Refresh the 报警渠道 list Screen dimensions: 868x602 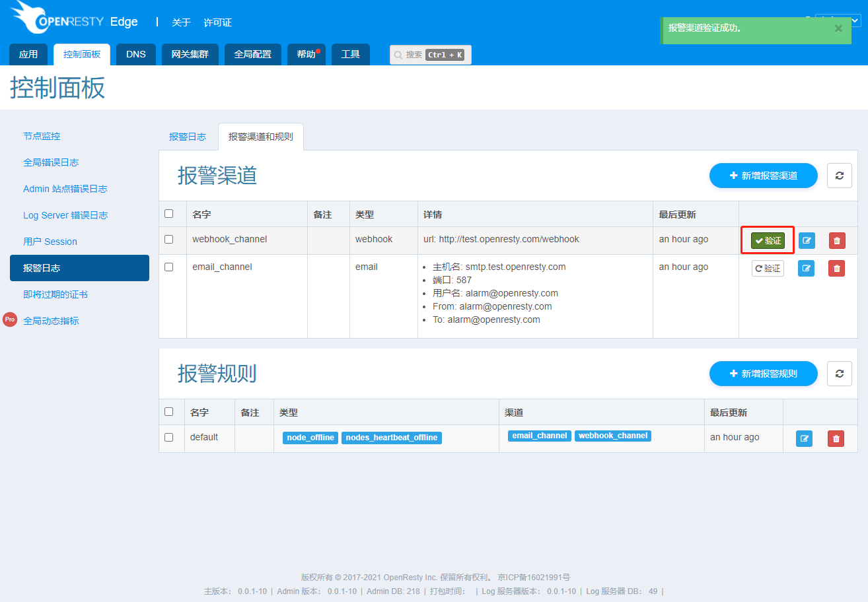point(840,176)
